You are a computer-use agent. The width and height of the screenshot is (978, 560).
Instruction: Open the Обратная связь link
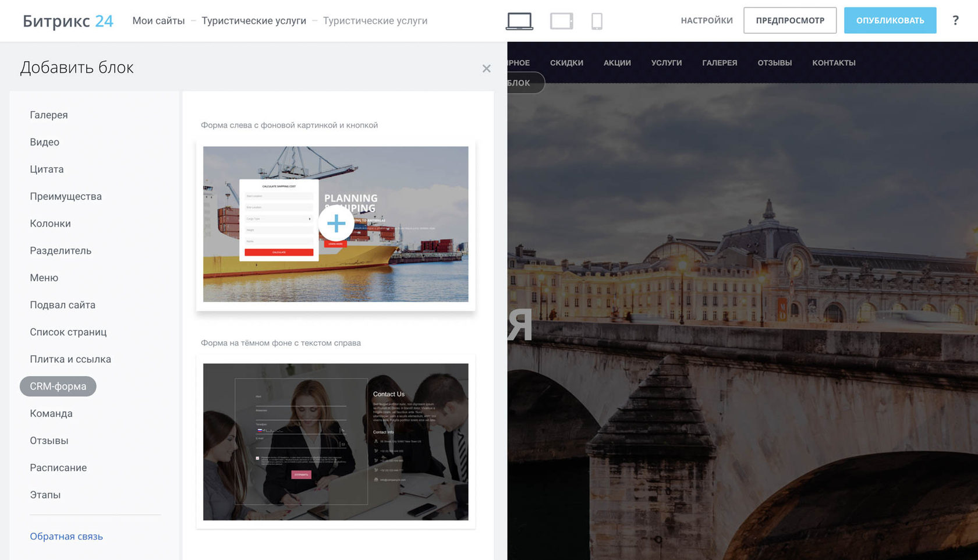tap(66, 536)
